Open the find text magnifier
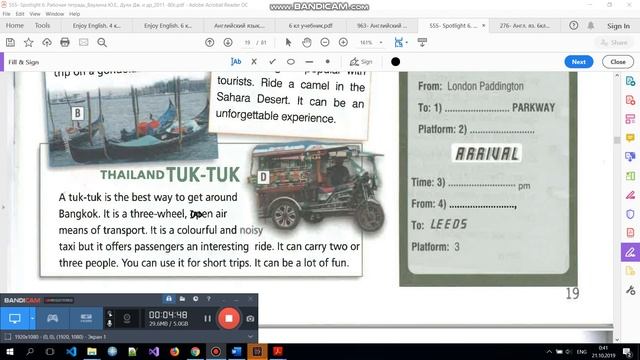The height and width of the screenshot is (360, 640). (x=102, y=42)
